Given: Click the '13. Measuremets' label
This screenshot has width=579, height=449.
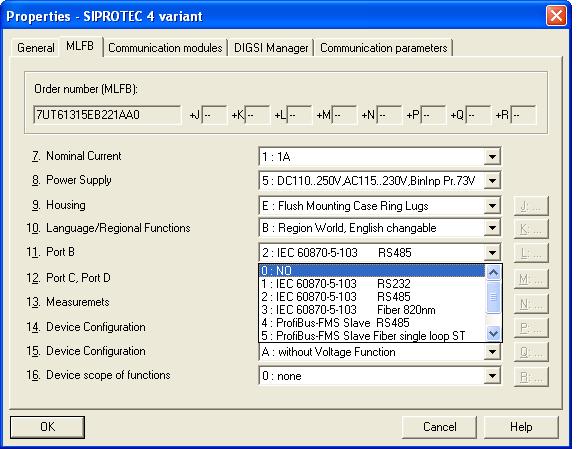Looking at the screenshot, I should [68, 302].
